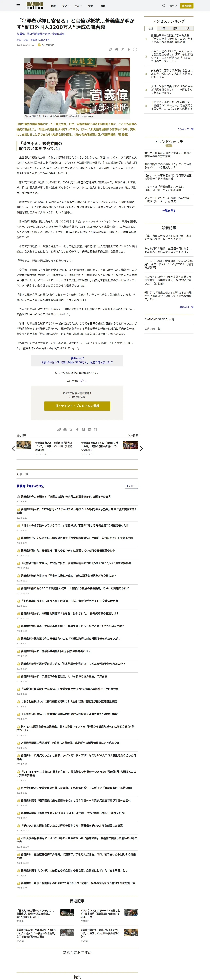Share on Facebook from the bottom share bar

click(77, 430)
